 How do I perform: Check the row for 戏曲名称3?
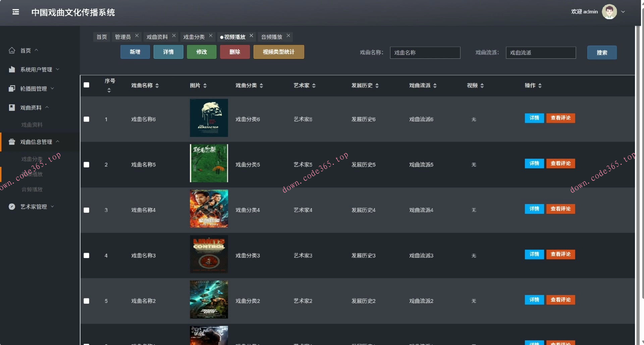click(x=87, y=255)
